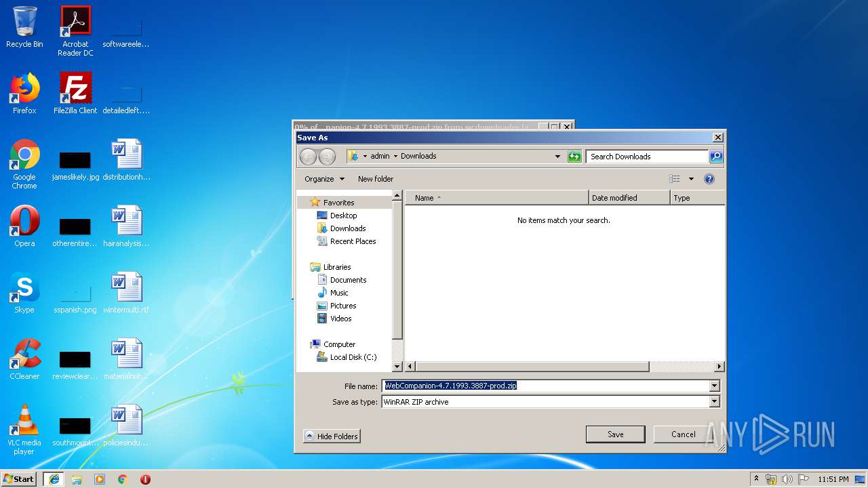
Task: Open the Get help question mark icon
Action: 709,179
